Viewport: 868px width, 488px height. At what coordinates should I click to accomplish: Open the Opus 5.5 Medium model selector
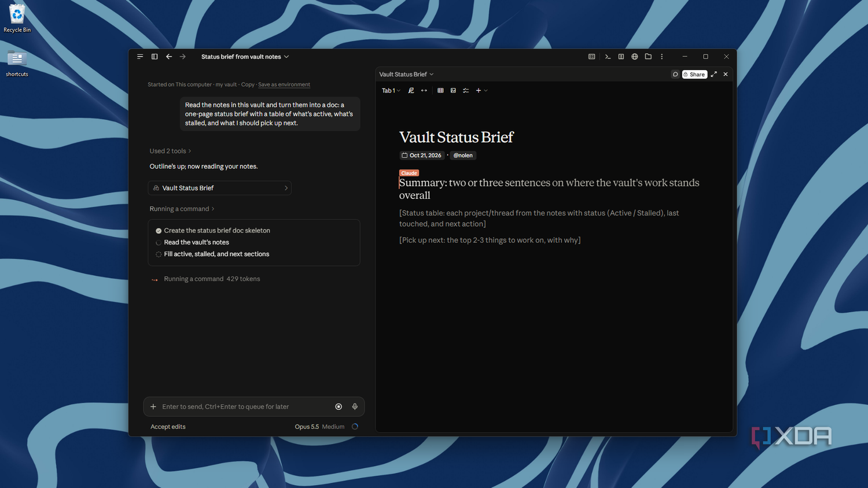319,427
